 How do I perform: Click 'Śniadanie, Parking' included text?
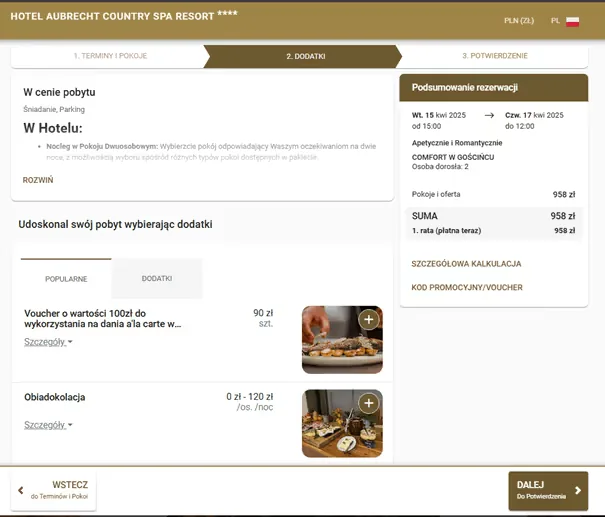54,109
